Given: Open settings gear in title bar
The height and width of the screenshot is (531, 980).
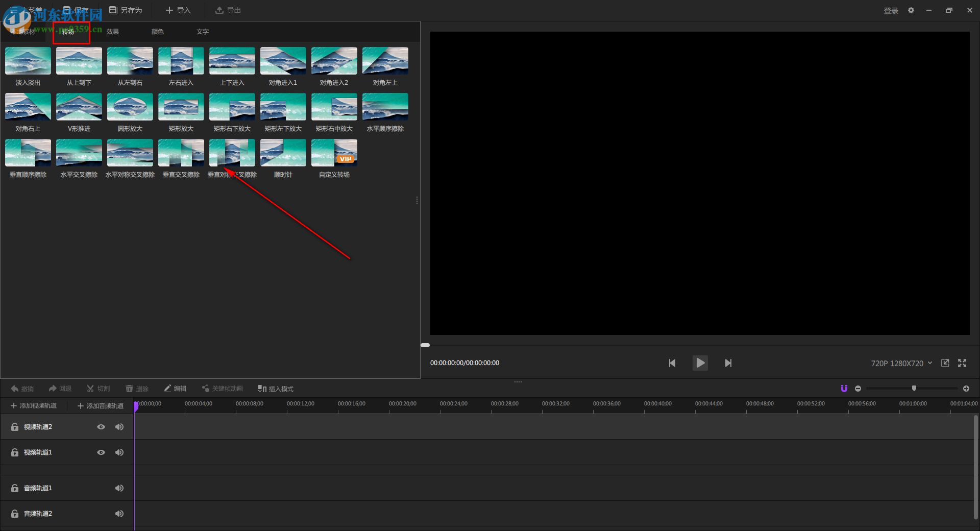Looking at the screenshot, I should (x=911, y=10).
